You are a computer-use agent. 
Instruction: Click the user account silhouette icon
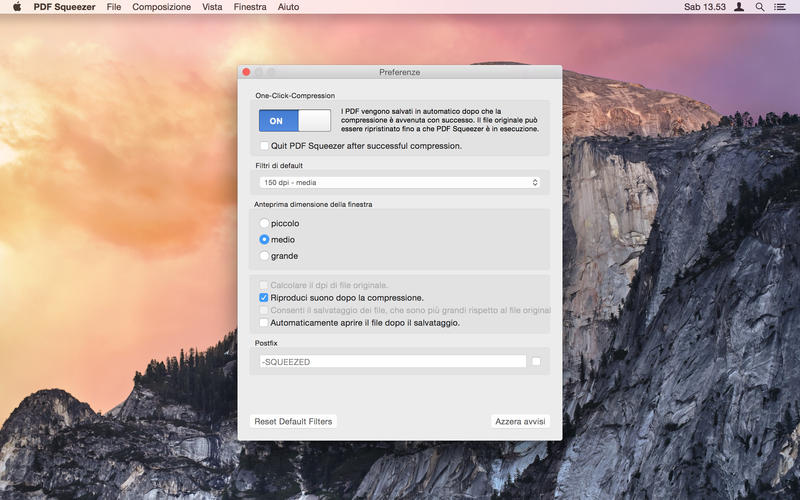(x=739, y=7)
